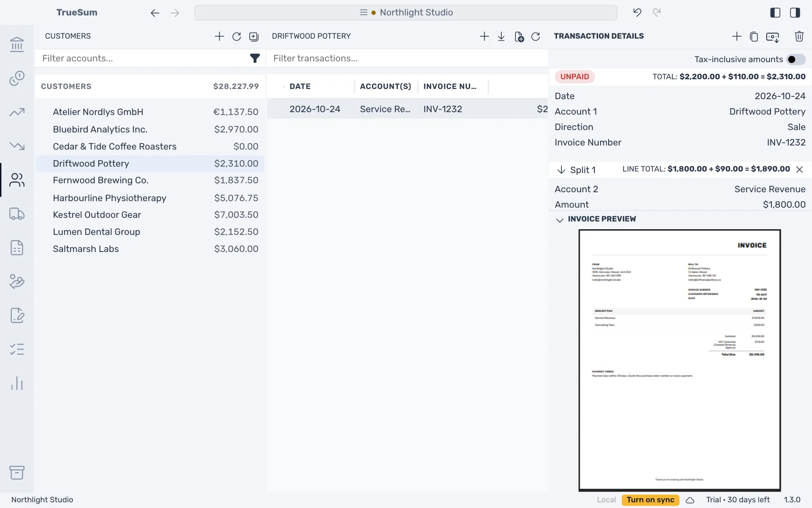Select Bluebird Analytics Inc. customer

click(150, 129)
